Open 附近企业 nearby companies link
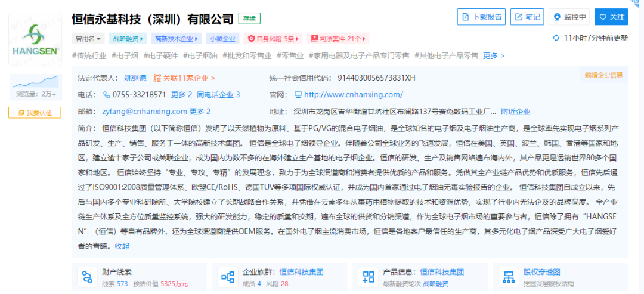The height and width of the screenshot is (294, 644). (x=515, y=112)
